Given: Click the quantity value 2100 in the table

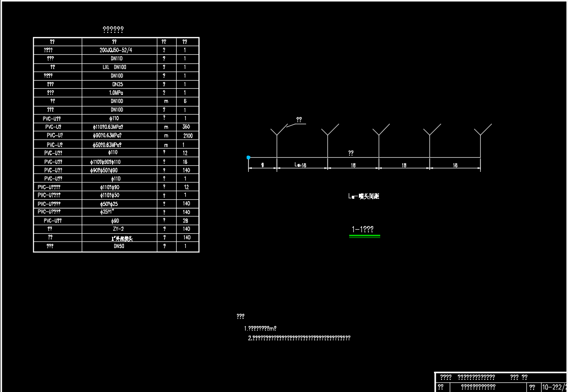Looking at the screenshot, I should click(x=188, y=136).
